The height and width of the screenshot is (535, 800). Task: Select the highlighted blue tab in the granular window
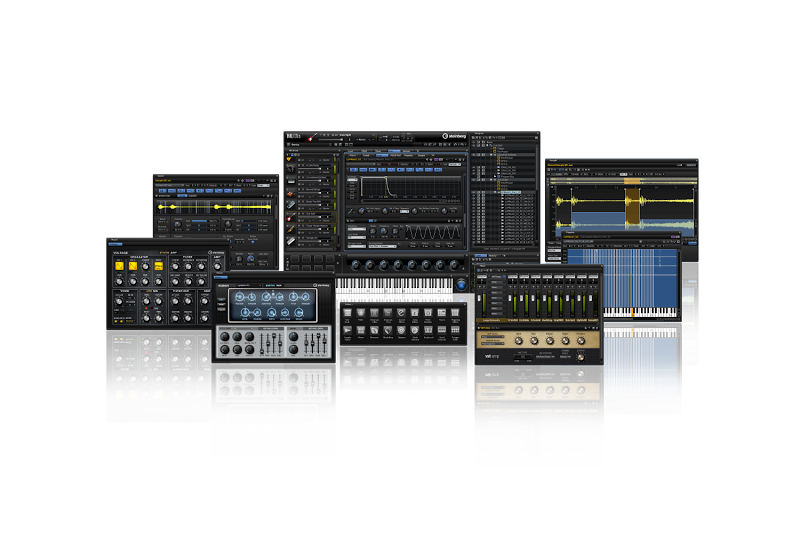[x=182, y=196]
